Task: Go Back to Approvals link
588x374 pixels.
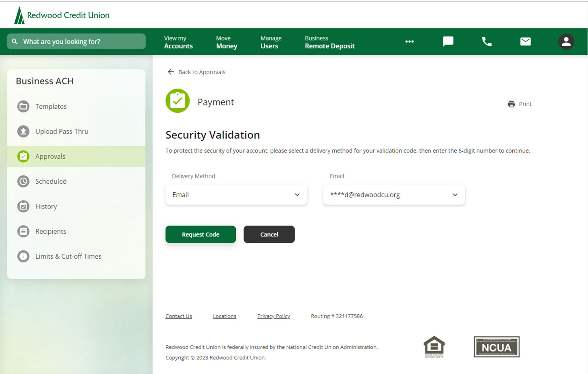Action: pyautogui.click(x=202, y=72)
